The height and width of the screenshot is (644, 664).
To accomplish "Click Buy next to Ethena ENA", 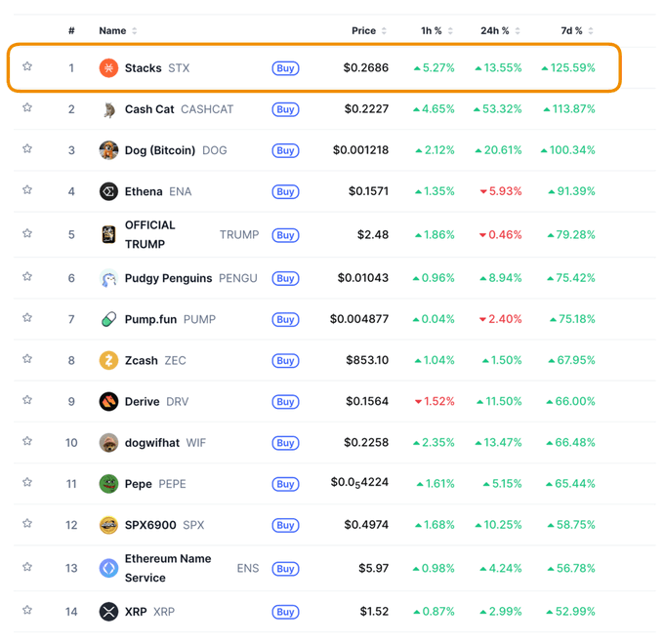I will click(285, 191).
